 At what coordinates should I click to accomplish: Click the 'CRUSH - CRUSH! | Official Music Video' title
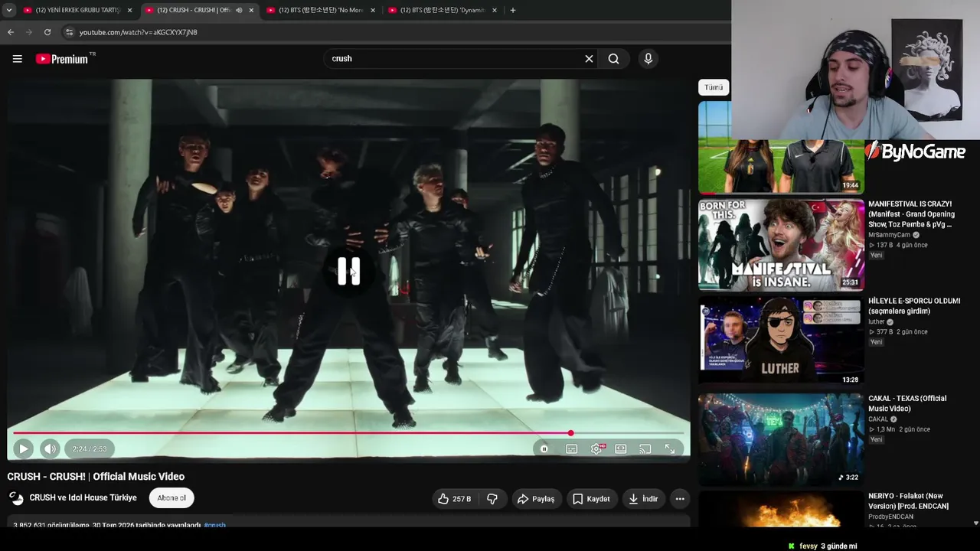point(96,476)
